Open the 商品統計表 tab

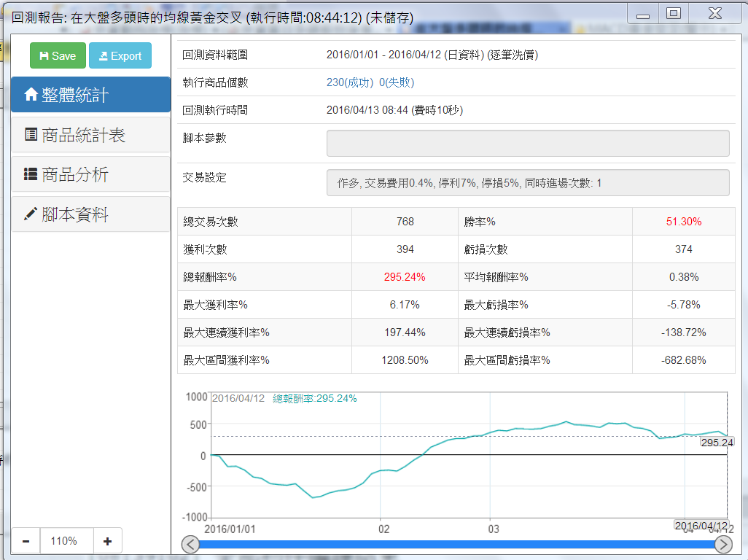[90, 135]
